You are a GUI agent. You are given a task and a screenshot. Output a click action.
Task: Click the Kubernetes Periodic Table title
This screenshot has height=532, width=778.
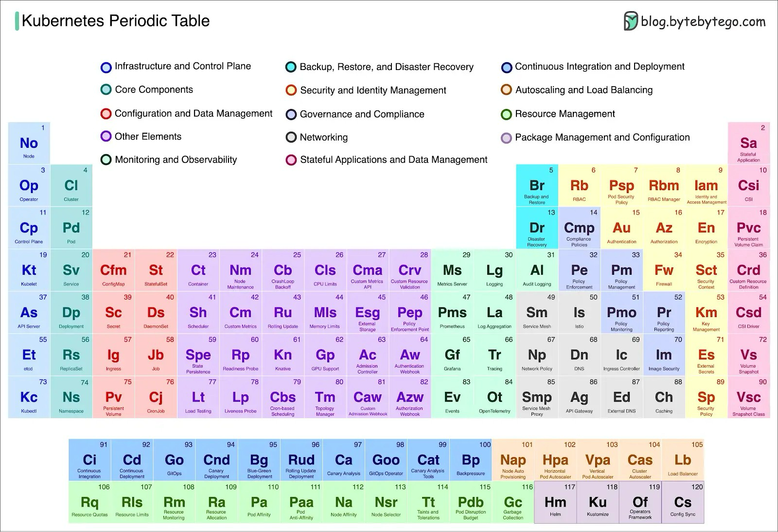click(x=116, y=21)
